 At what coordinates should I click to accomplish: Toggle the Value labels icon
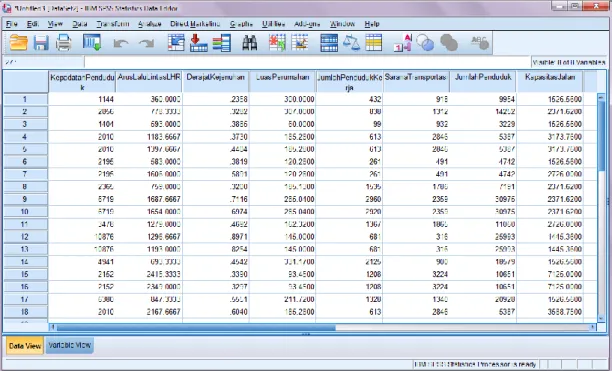(402, 43)
